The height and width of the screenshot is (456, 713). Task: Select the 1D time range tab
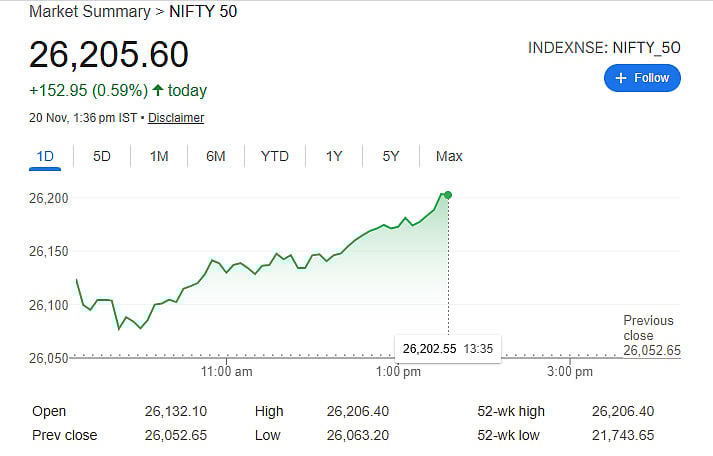pos(45,156)
